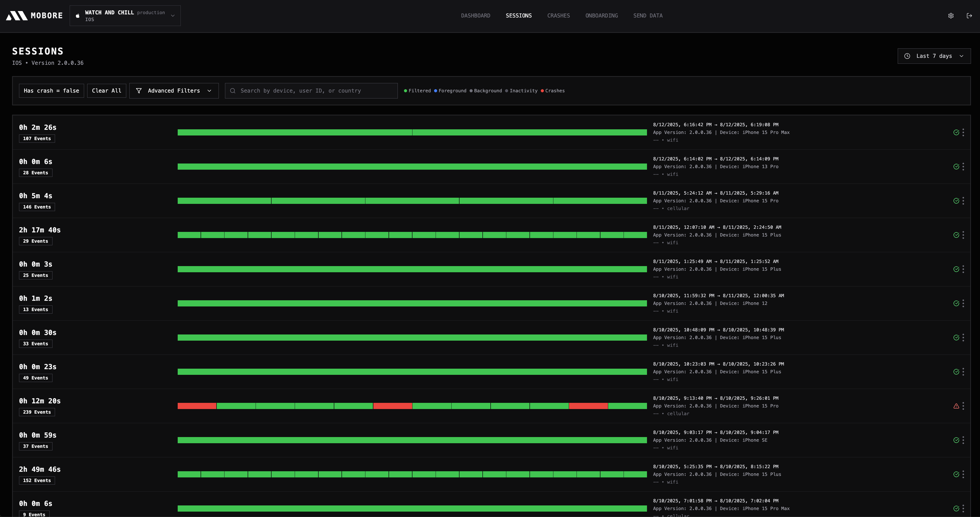Click the clock icon in date range
This screenshot has height=517, width=980.
[x=907, y=56]
